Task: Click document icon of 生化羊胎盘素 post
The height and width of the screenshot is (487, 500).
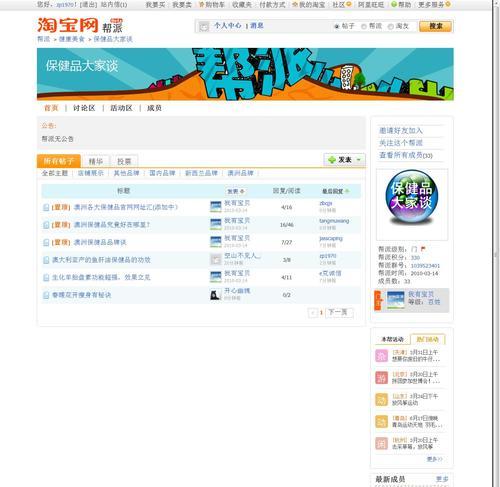Action: (46, 277)
